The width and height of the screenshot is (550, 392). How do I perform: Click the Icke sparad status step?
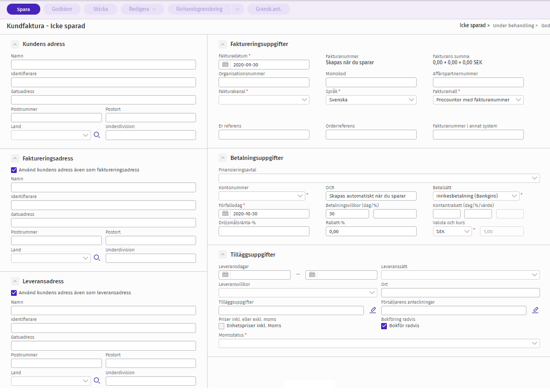(473, 25)
